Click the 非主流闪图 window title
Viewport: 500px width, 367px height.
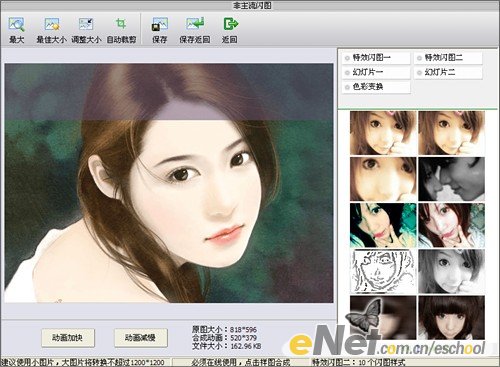click(x=252, y=5)
